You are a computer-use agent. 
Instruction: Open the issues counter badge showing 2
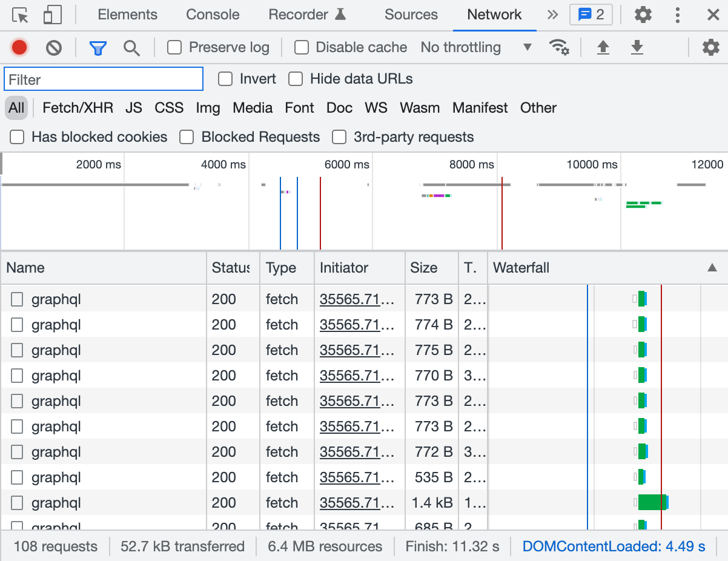coord(591,15)
